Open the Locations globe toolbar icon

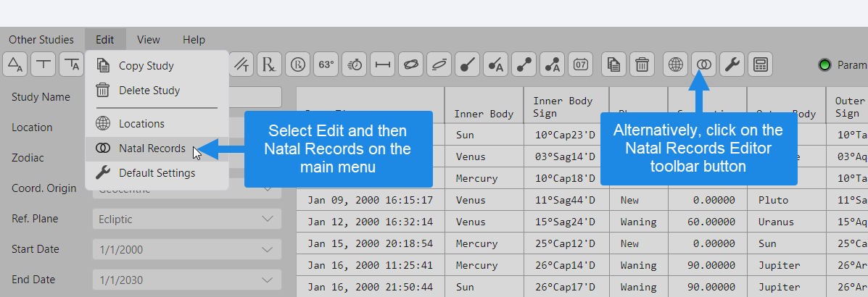click(675, 65)
